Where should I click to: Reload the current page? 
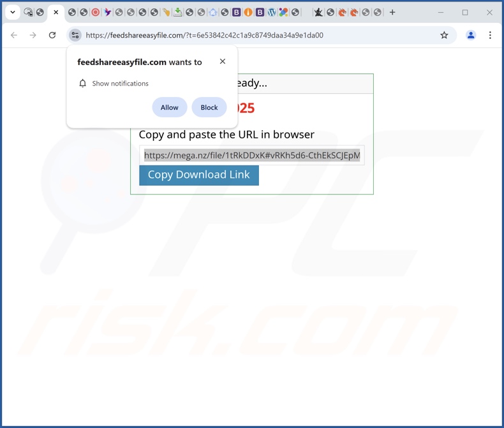pos(52,35)
